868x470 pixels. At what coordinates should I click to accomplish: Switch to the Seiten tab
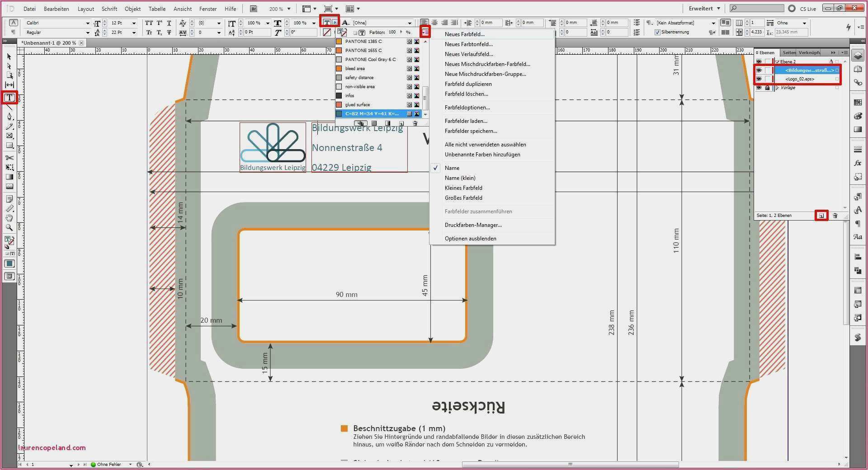coord(789,52)
